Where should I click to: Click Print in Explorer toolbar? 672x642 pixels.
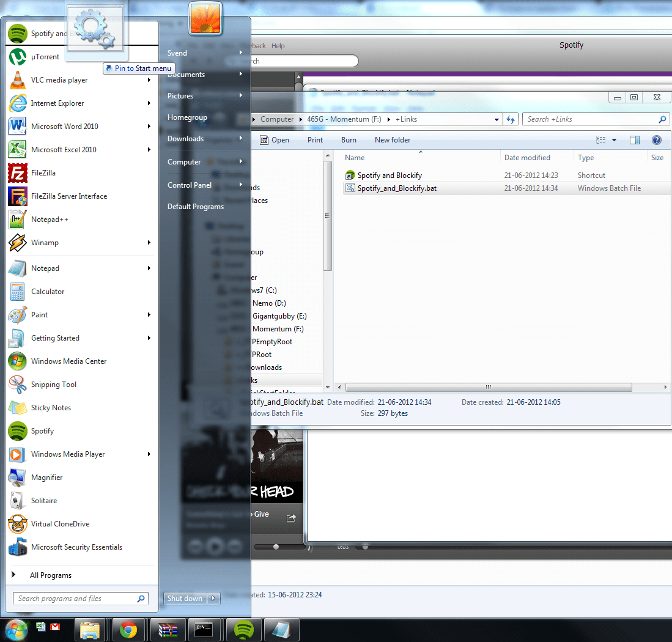tap(315, 140)
